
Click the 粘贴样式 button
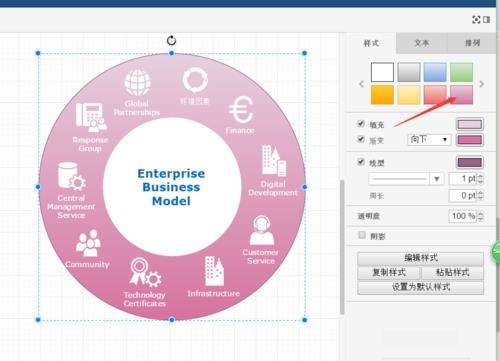[453, 273]
